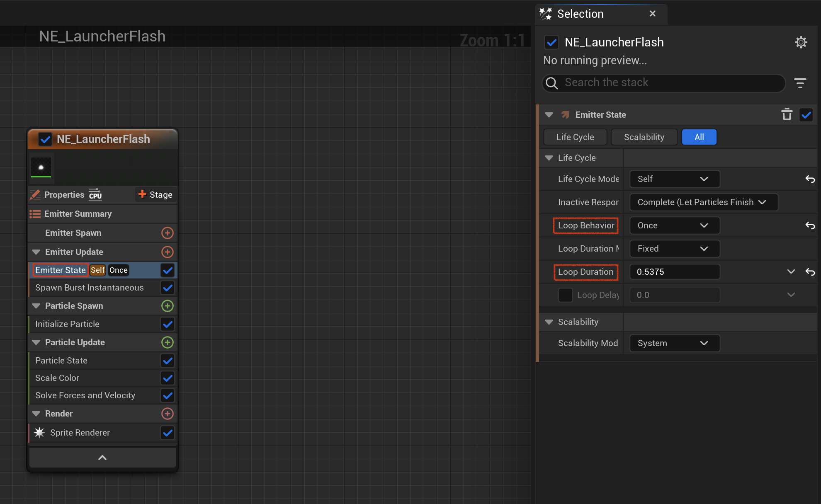Open the Loop Behavior dropdown showing Once
This screenshot has height=504, width=821.
click(675, 225)
